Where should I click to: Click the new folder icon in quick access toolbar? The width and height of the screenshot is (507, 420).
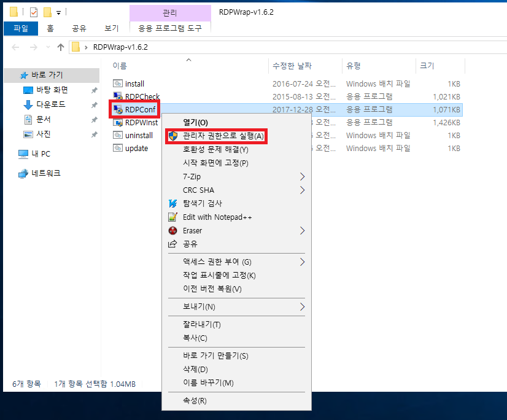point(47,12)
